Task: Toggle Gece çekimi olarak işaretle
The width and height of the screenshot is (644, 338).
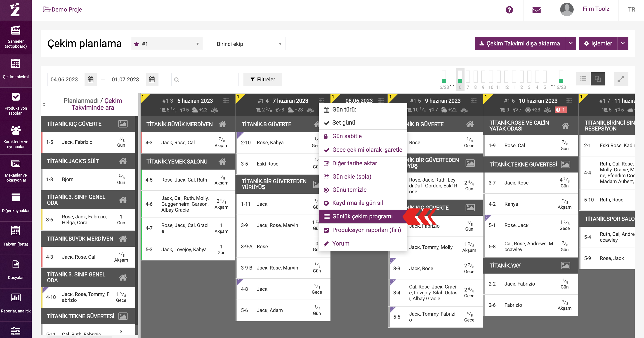Action: (x=363, y=149)
